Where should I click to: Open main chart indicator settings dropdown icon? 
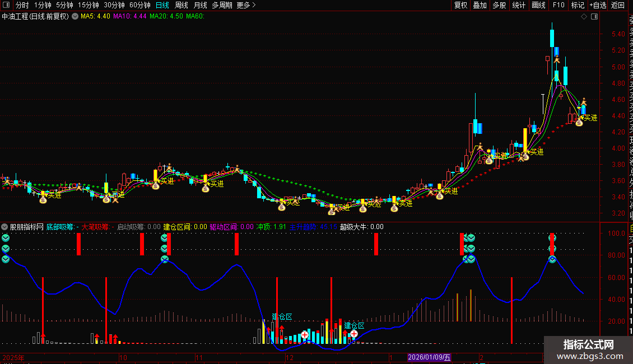click(75, 17)
